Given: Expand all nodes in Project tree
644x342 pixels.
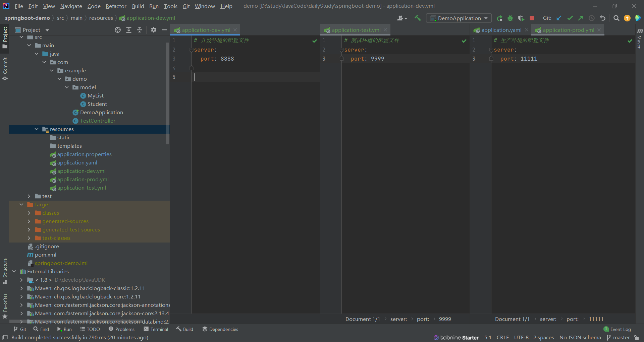Looking at the screenshot, I should tap(129, 30).
